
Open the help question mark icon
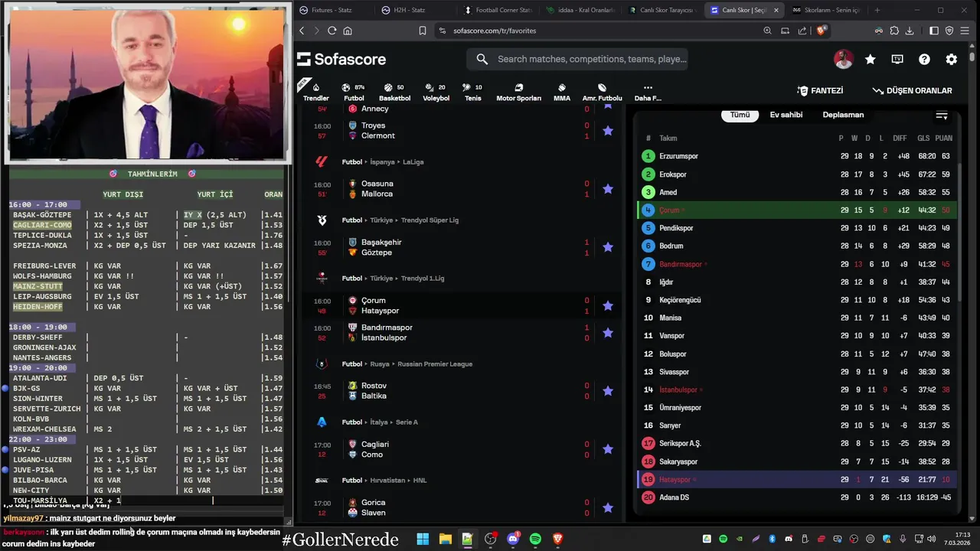click(924, 59)
